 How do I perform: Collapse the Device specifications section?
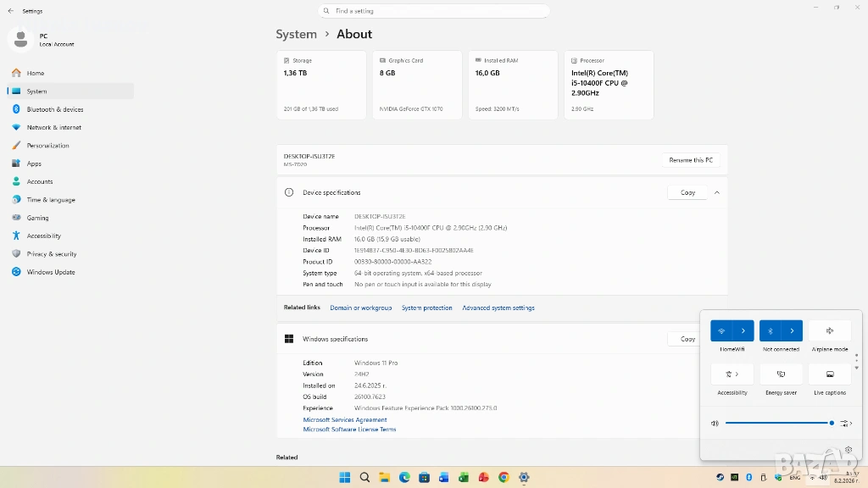click(716, 192)
